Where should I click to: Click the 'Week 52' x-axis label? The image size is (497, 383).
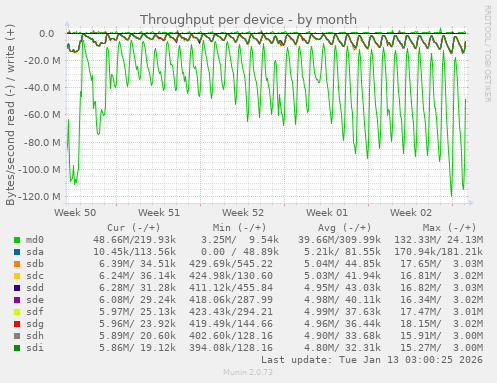pos(243,213)
